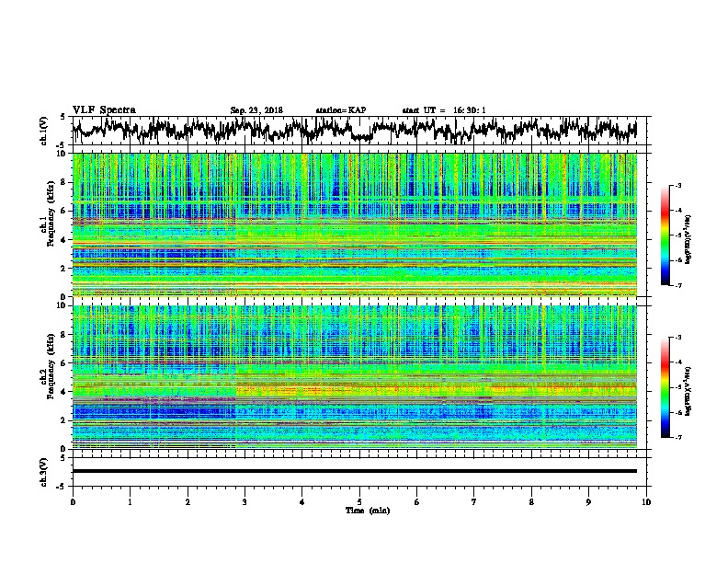Click the "-7" label on ch.1 color bar
This screenshot has height=563, width=728.
click(x=678, y=286)
